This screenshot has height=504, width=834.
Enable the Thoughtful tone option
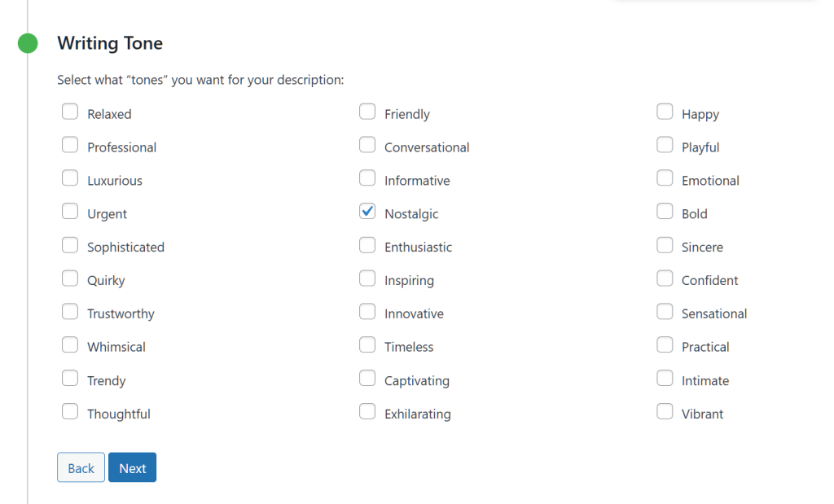click(70, 412)
